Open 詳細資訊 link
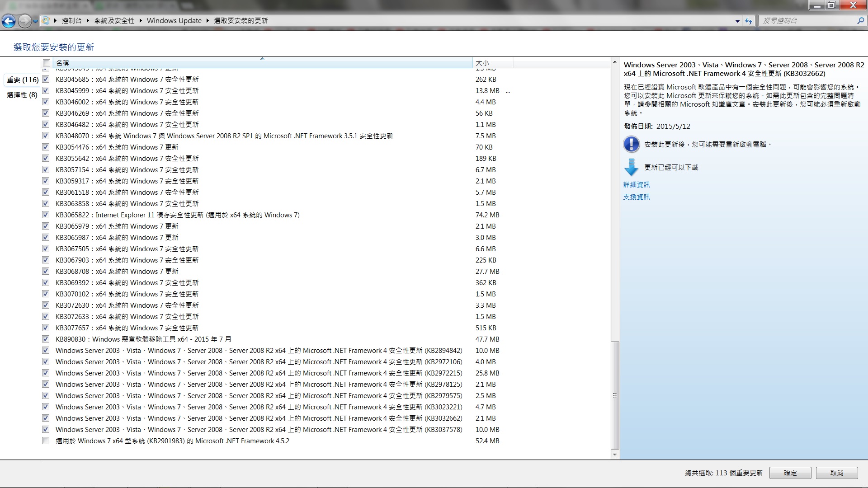 [637, 185]
